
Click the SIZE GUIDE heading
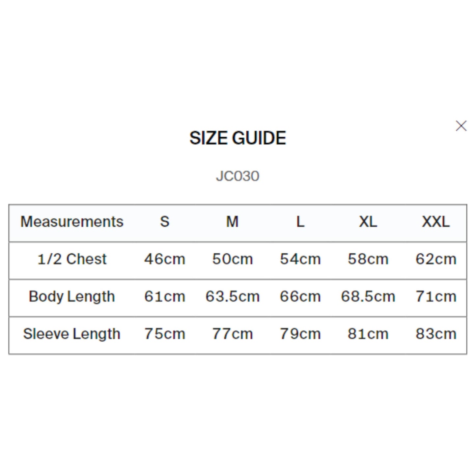238,138
